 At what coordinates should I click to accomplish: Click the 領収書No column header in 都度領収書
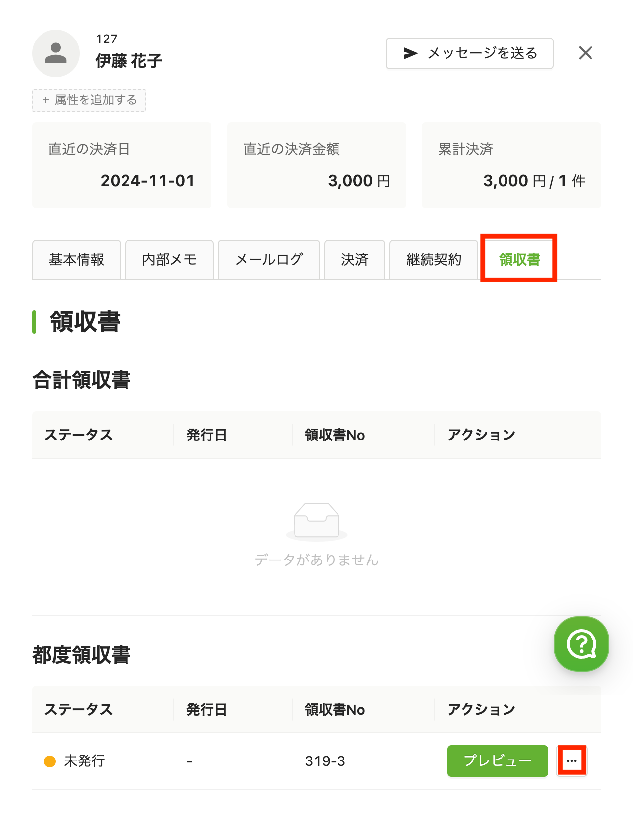pyautogui.click(x=335, y=710)
